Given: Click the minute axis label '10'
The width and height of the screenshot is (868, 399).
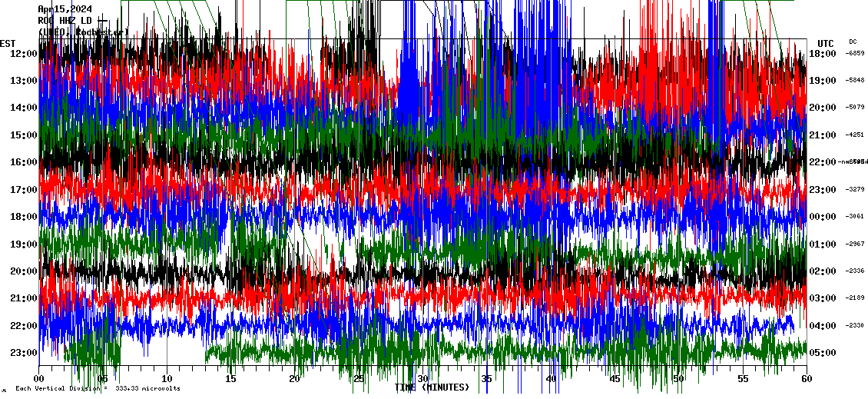Looking at the screenshot, I should tap(167, 380).
